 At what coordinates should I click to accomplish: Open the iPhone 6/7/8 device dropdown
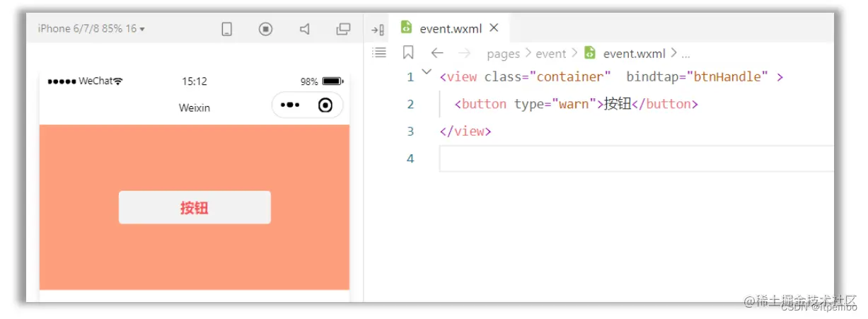coord(91,29)
